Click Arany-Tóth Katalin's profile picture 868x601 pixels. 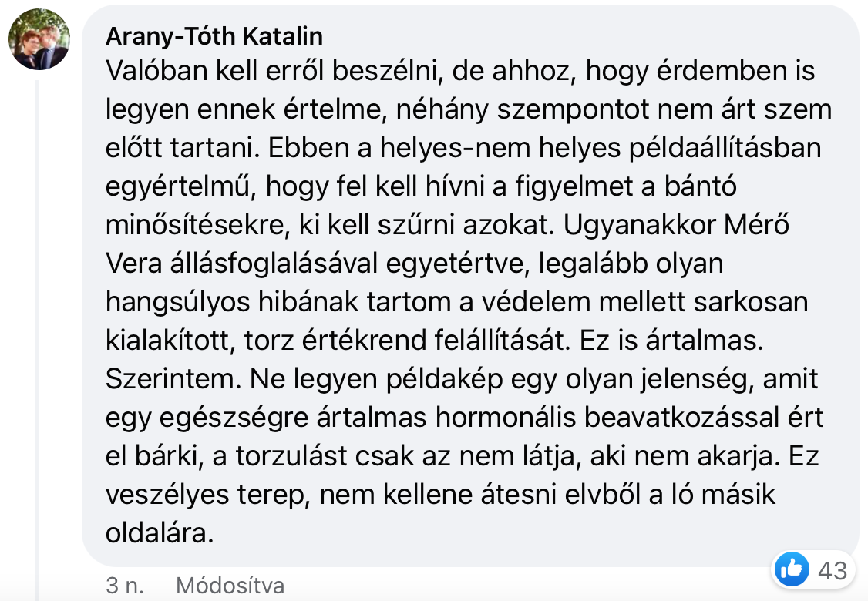coord(39,39)
